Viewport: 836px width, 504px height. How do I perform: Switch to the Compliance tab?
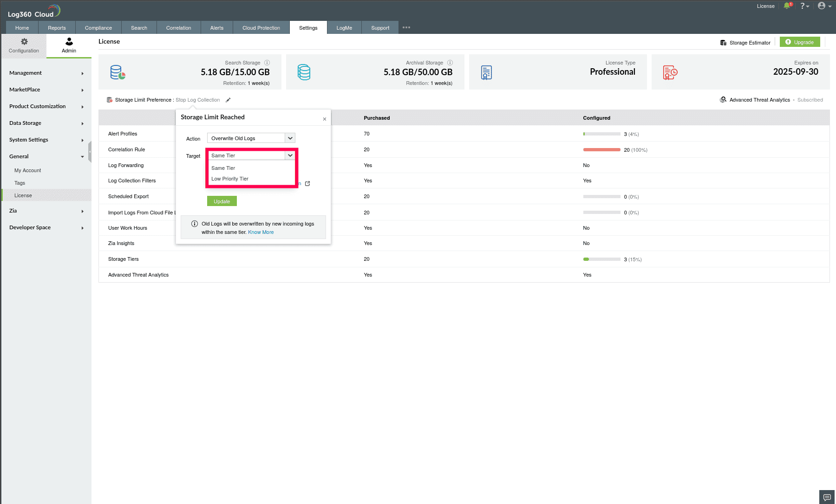[98, 28]
